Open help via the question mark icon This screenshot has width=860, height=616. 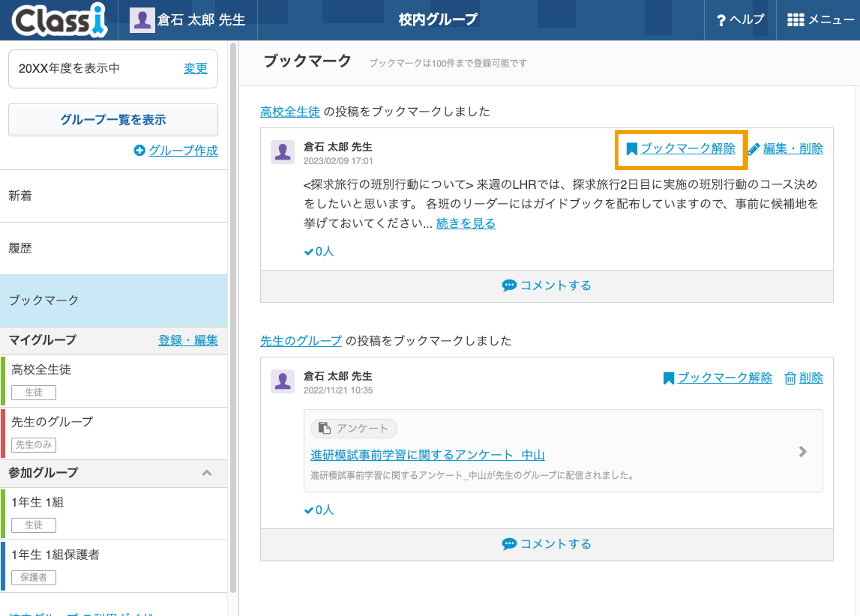[721, 20]
